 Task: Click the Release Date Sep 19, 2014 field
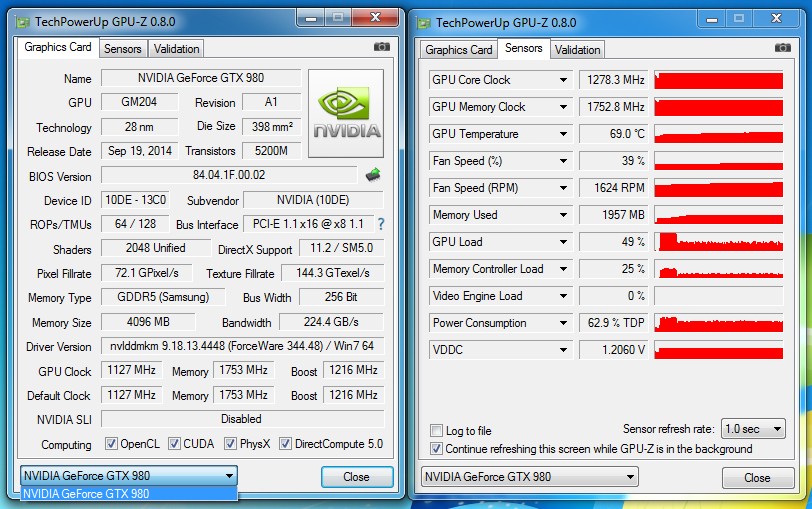[x=140, y=151]
